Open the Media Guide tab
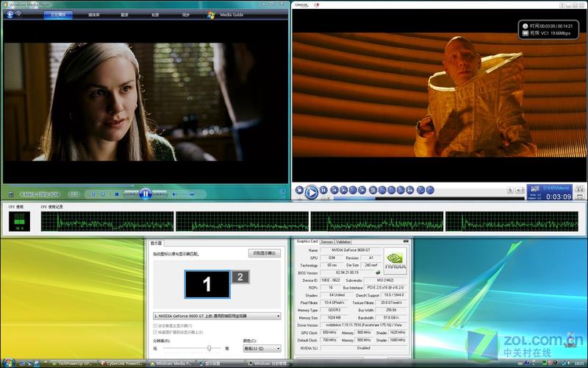 tap(226, 15)
